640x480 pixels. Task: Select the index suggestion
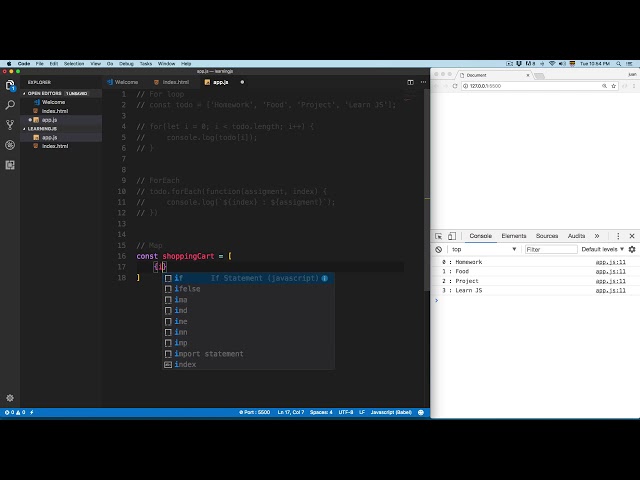[249, 365]
